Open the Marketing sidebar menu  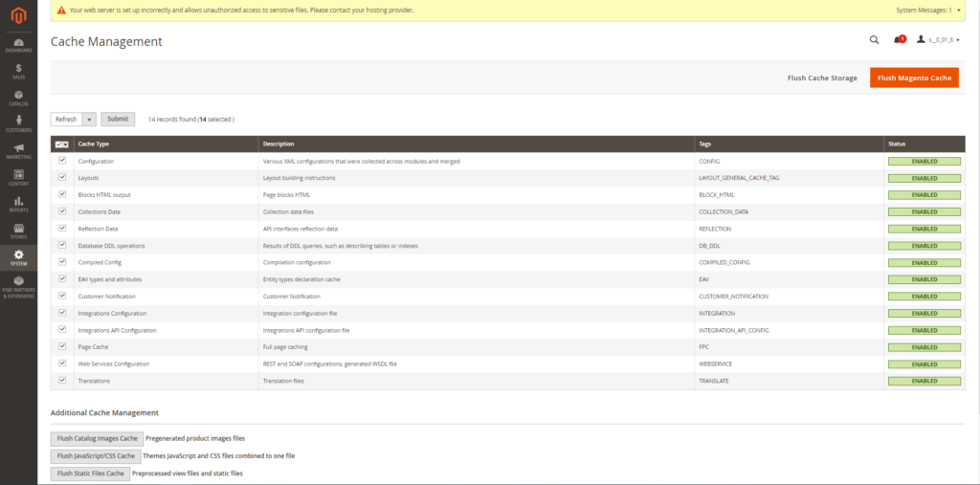pyautogui.click(x=19, y=151)
